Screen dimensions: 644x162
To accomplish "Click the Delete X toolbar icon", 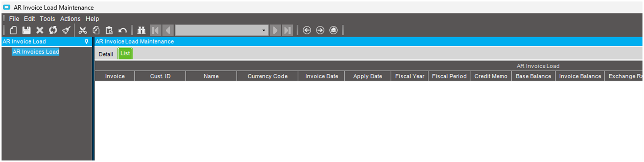I will click(40, 30).
